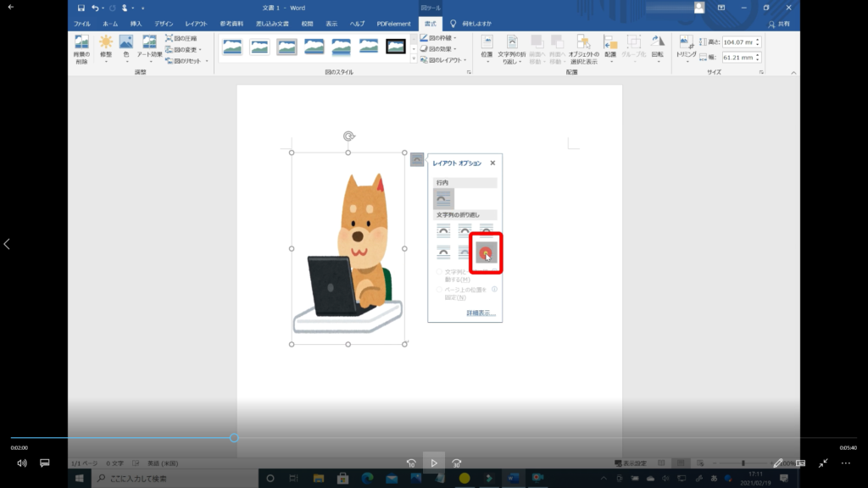Select the In Front of Text wrap option
868x488 pixels.
point(486,252)
